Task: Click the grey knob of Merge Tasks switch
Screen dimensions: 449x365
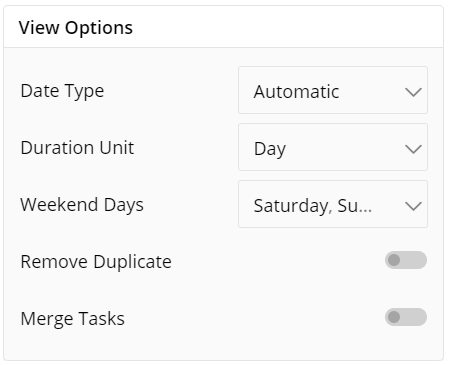Action: 394,317
